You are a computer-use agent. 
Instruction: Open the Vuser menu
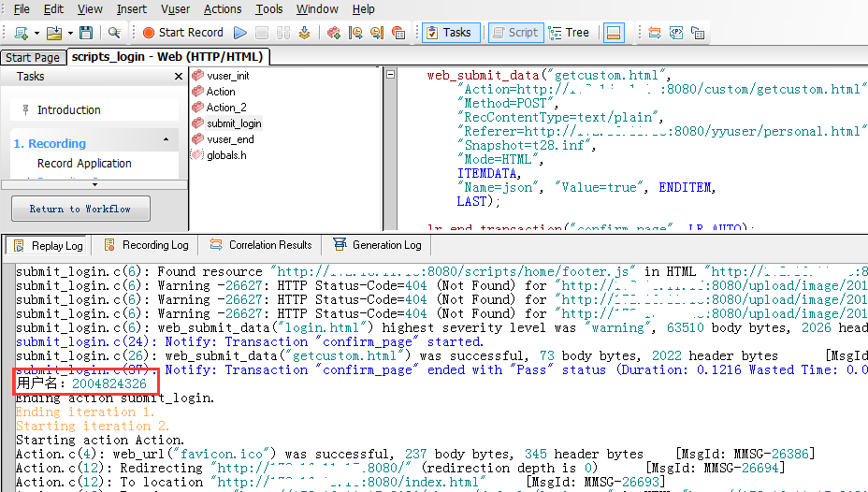click(x=175, y=8)
